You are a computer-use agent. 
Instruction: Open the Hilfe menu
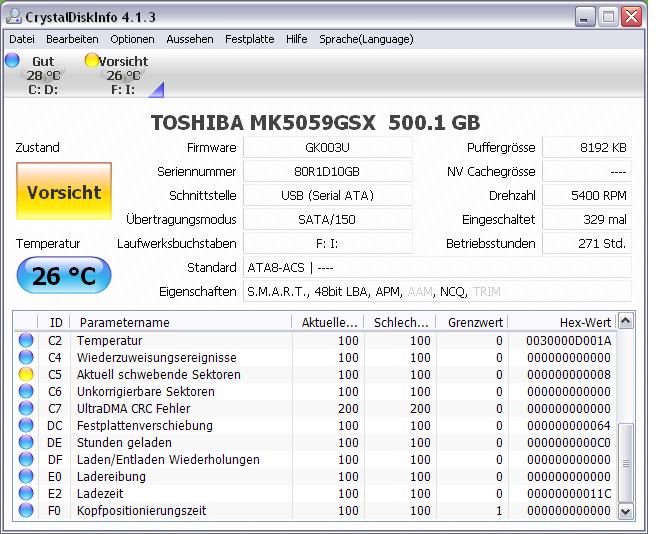click(x=297, y=39)
